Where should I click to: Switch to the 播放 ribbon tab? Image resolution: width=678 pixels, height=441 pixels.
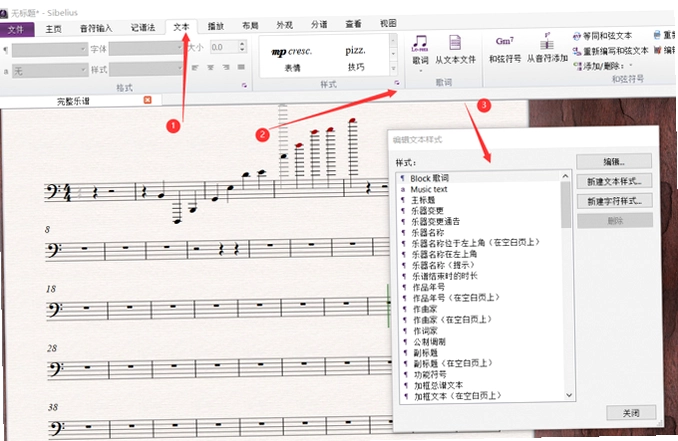[x=216, y=26]
